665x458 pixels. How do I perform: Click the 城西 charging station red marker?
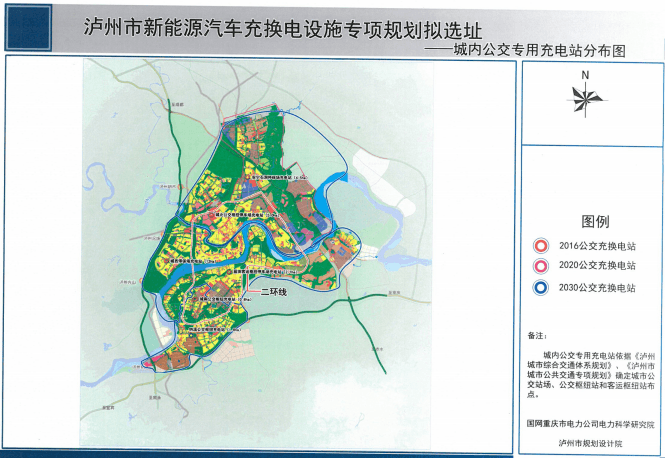(166, 260)
